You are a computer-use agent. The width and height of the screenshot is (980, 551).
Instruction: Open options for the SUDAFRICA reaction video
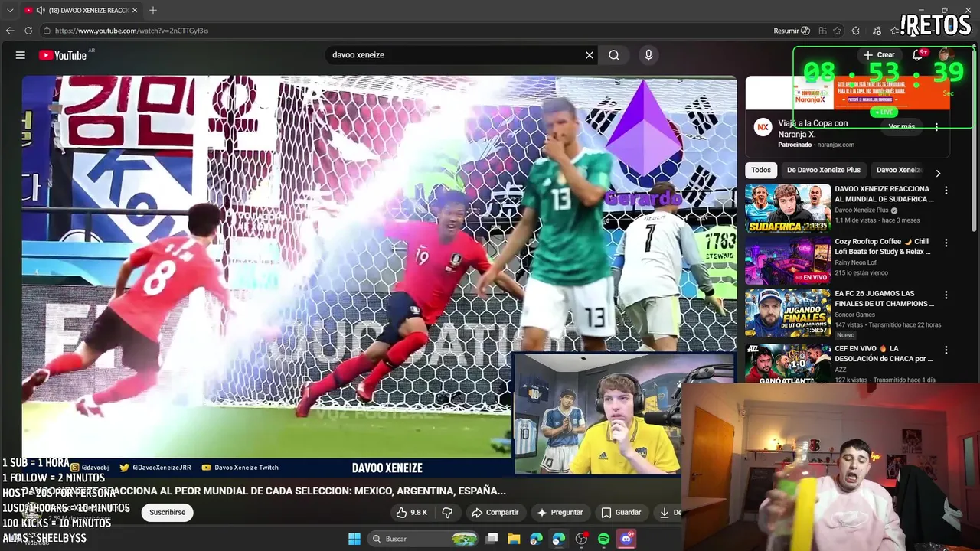(946, 191)
